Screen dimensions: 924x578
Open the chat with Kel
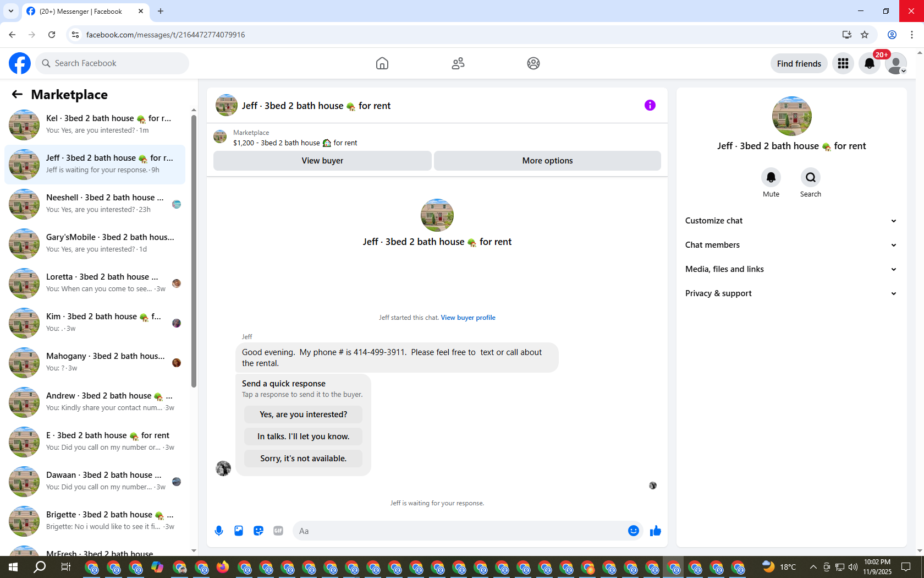click(x=95, y=124)
